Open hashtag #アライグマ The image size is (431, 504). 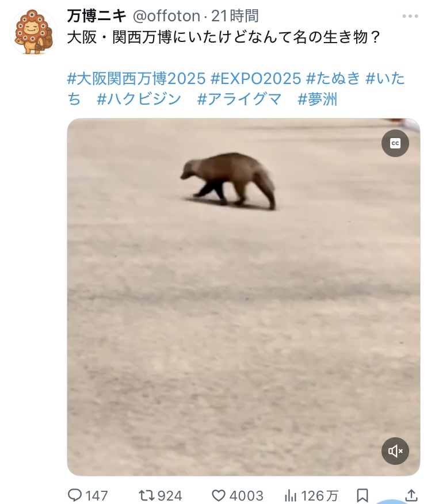(239, 99)
